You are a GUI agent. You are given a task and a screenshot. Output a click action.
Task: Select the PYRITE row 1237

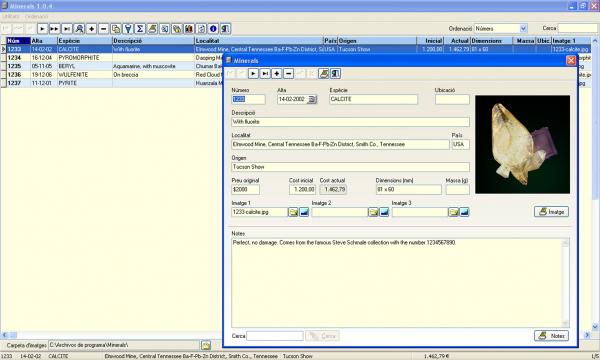click(111, 83)
